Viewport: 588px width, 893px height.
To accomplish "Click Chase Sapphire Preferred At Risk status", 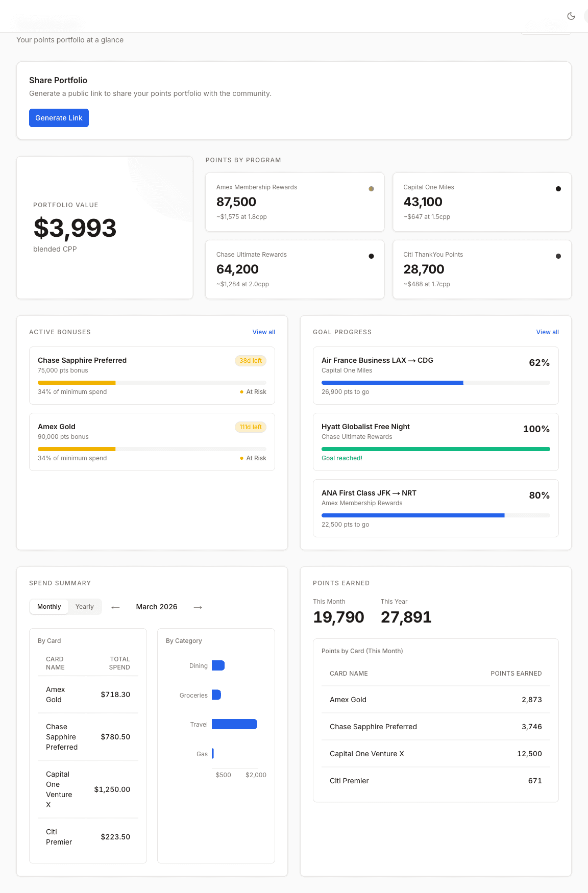I will [253, 392].
